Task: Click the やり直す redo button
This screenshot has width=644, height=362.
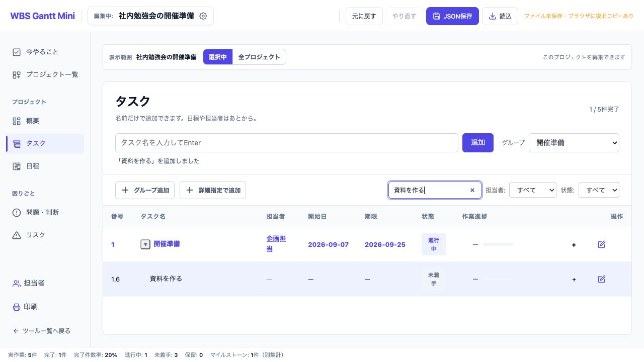Action: coord(405,16)
